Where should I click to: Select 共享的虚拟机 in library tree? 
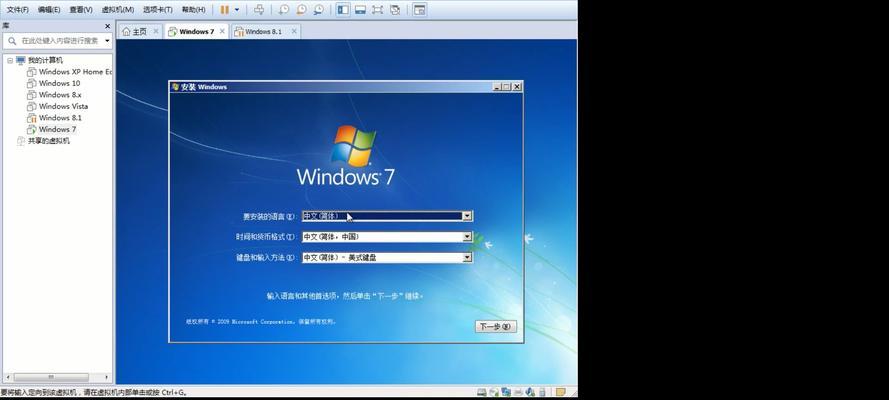click(x=49, y=141)
